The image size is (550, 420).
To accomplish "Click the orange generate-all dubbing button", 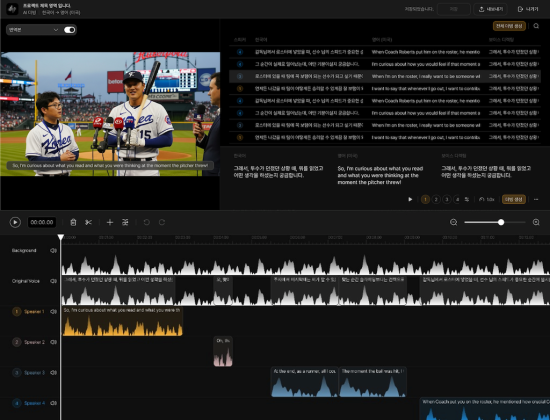I will pos(509,26).
